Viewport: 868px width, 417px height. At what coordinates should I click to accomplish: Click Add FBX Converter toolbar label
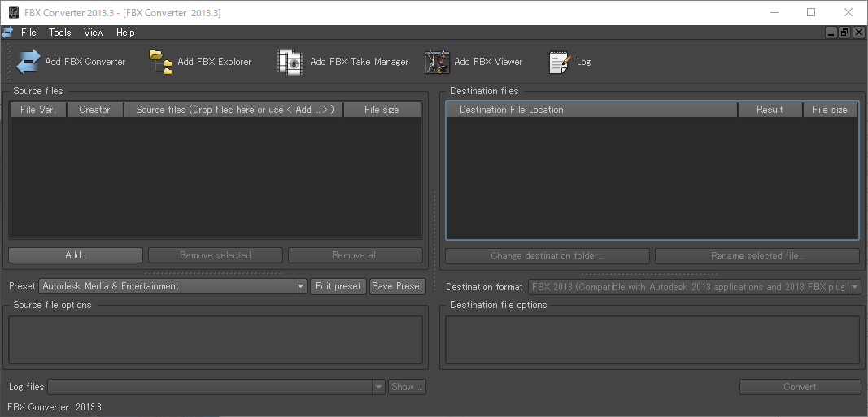point(85,62)
